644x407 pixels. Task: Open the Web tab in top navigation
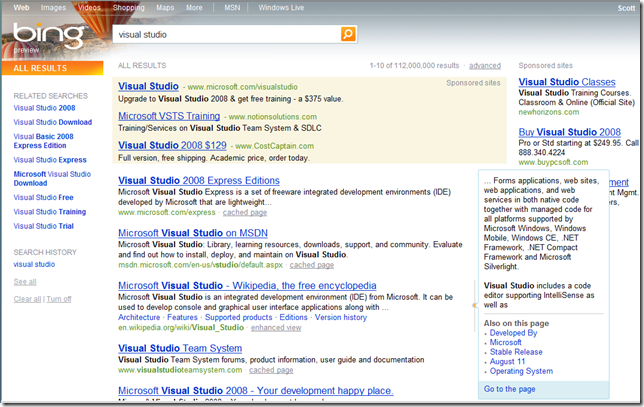[x=21, y=7]
